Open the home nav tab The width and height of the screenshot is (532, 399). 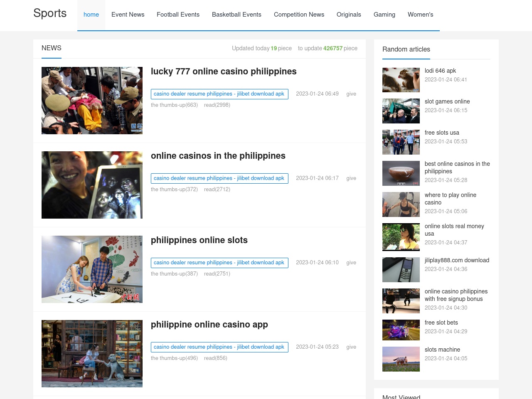(91, 15)
